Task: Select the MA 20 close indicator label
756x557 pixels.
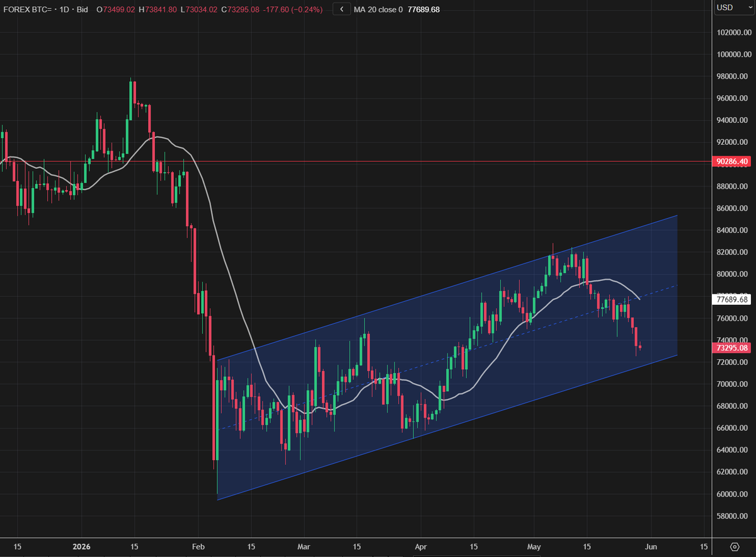Action: pyautogui.click(x=378, y=9)
